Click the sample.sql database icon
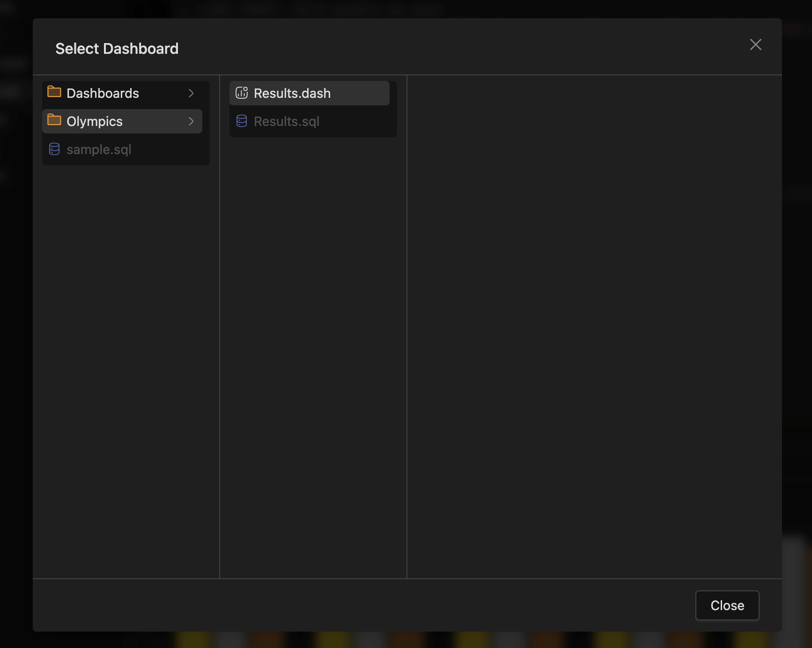This screenshot has height=648, width=812. [x=54, y=149]
